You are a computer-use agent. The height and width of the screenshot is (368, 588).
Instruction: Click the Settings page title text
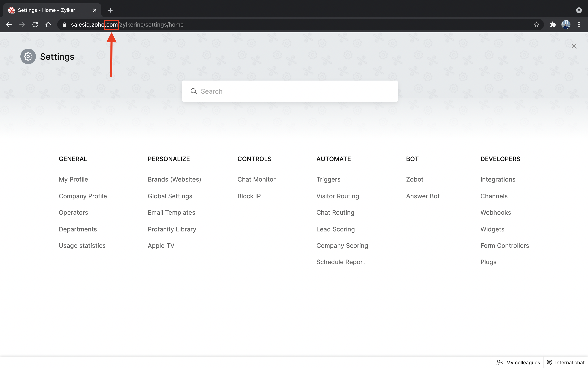57,57
